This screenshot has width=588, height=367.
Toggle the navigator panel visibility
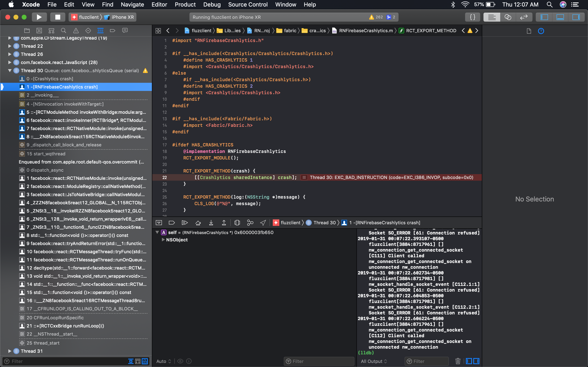point(544,17)
